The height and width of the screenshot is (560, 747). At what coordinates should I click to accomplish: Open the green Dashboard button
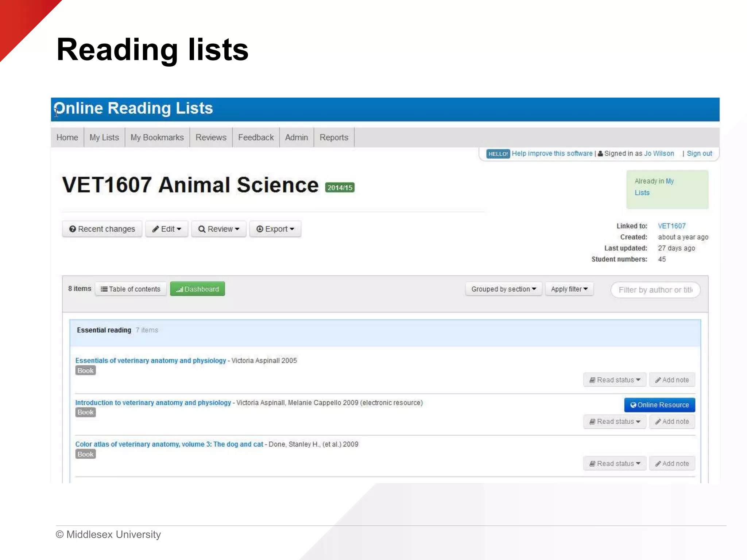click(197, 289)
